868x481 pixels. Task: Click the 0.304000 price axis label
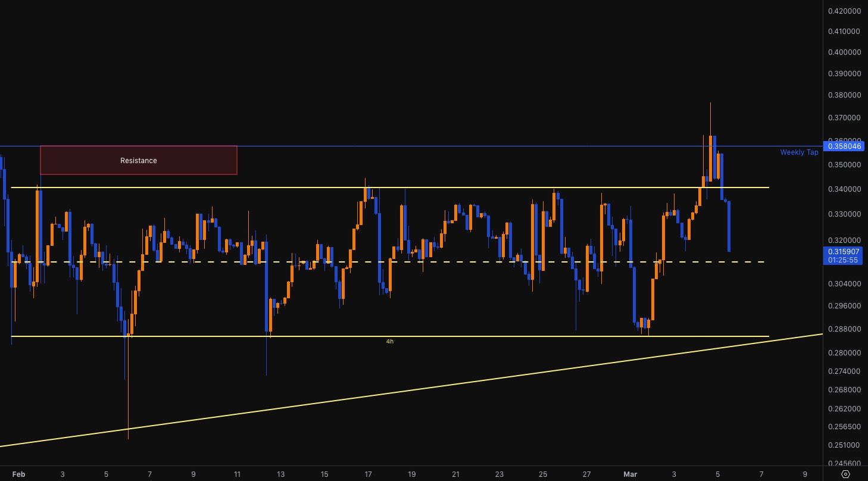tap(844, 284)
